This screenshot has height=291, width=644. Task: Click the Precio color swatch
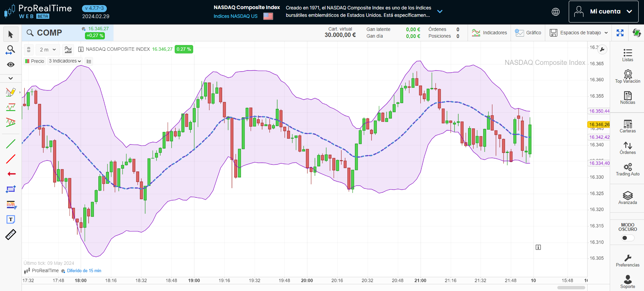[x=27, y=61]
